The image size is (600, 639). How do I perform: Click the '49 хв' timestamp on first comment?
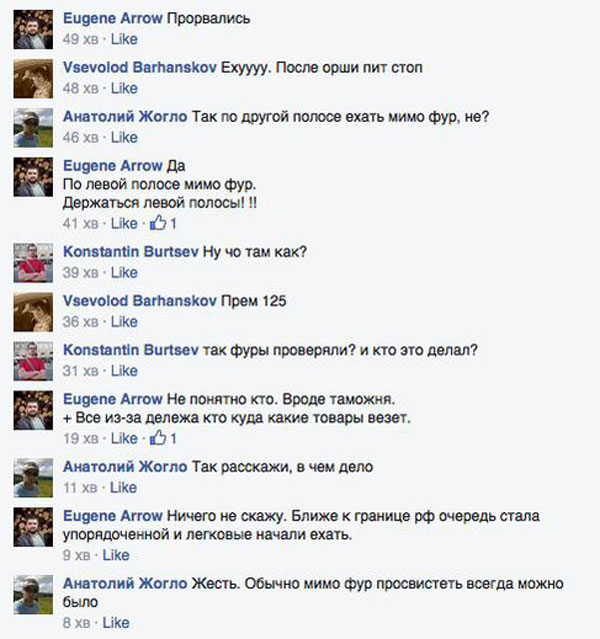pyautogui.click(x=81, y=39)
